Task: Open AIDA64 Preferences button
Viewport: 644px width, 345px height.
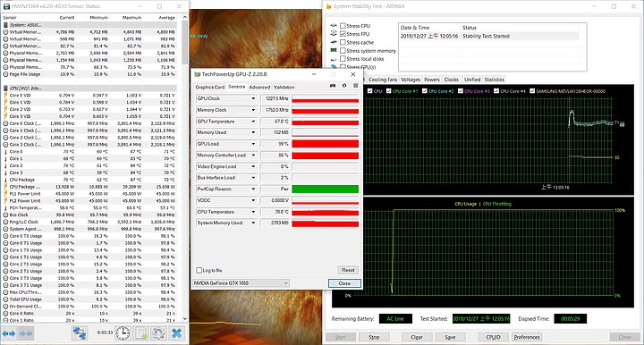Action: (527, 337)
